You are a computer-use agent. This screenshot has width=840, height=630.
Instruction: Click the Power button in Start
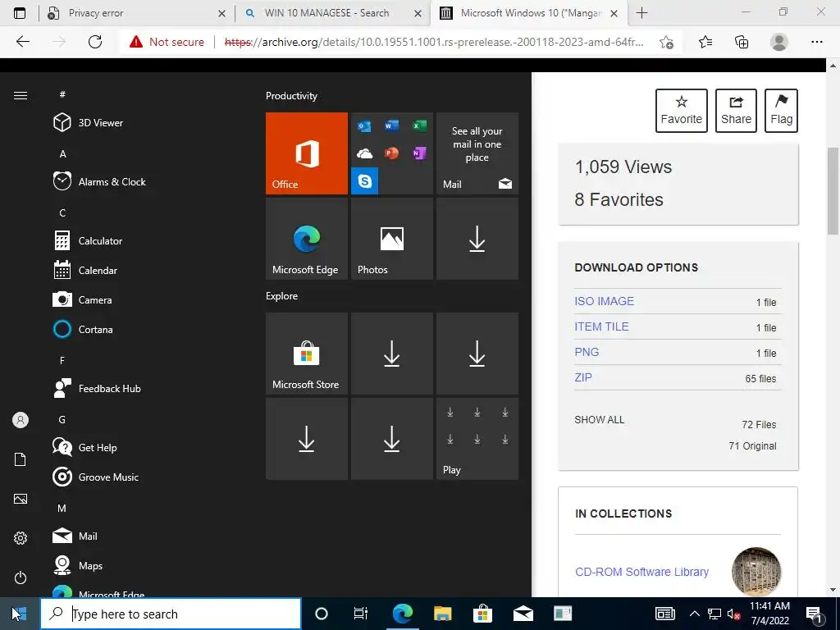(x=21, y=577)
